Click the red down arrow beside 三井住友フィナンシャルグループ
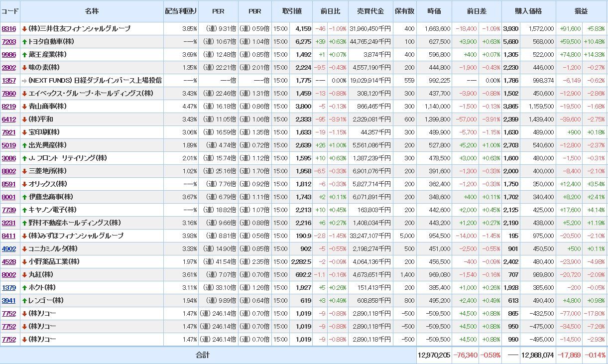The height and width of the screenshot is (364, 608). [24, 29]
